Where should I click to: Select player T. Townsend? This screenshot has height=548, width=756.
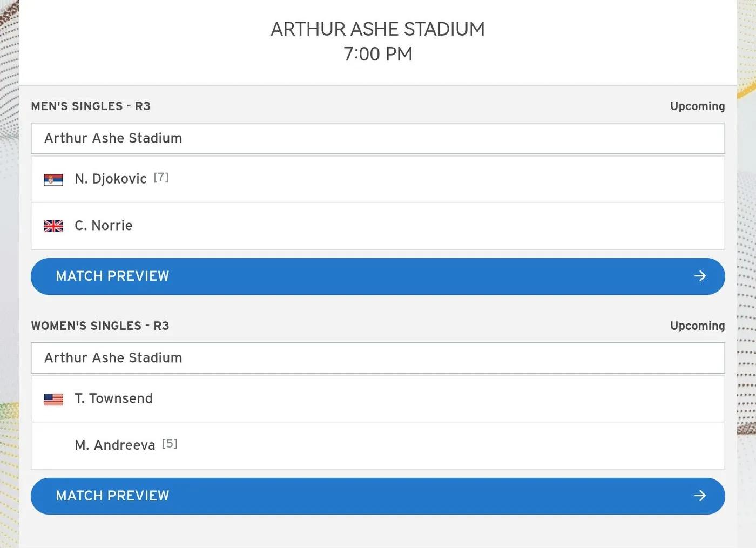pos(114,398)
